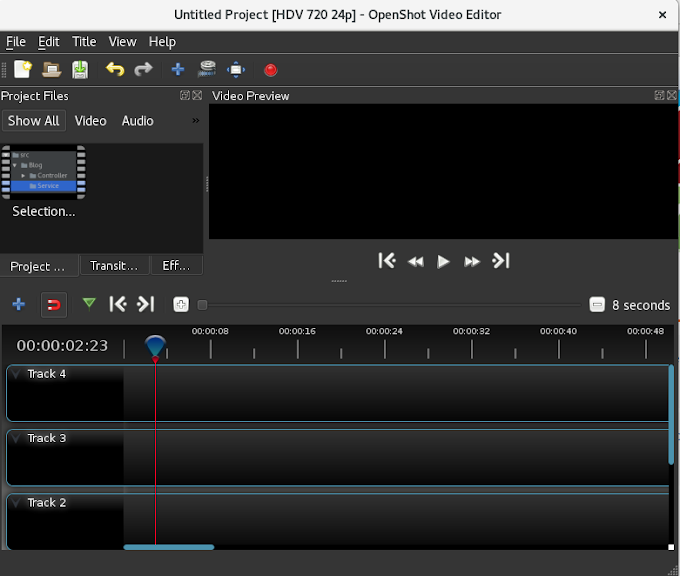Image resolution: width=680 pixels, height=576 pixels.
Task: Play the video preview
Action: (x=443, y=262)
